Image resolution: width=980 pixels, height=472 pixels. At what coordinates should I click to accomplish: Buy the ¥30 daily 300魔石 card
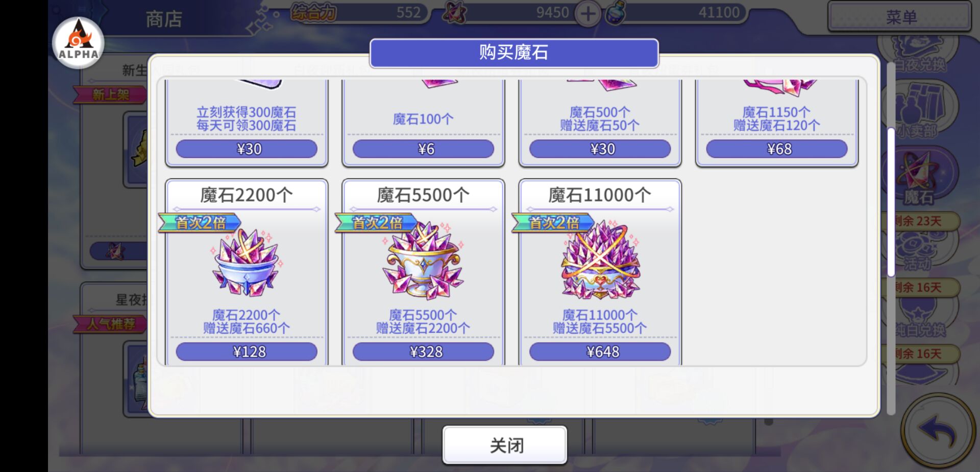[247, 149]
